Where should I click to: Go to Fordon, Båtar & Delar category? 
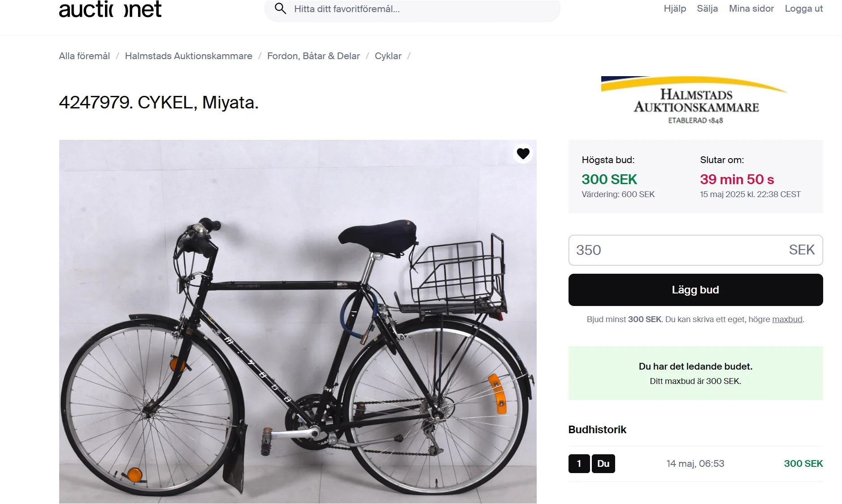pos(313,56)
